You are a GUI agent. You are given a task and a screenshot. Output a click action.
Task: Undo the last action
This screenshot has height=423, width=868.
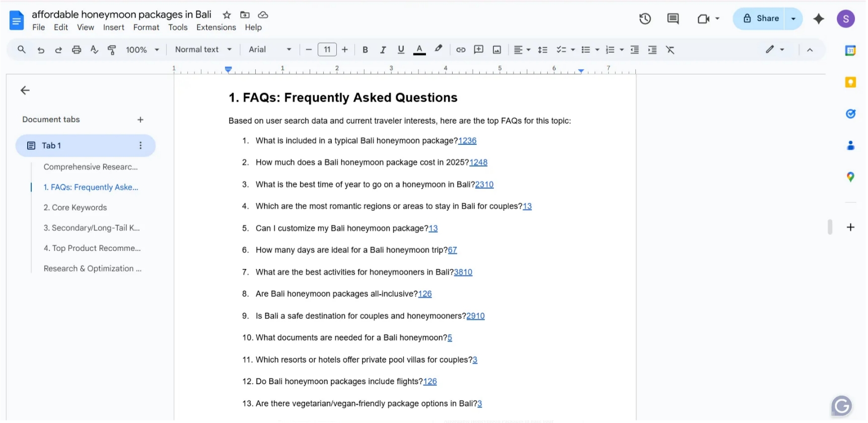pyautogui.click(x=41, y=49)
